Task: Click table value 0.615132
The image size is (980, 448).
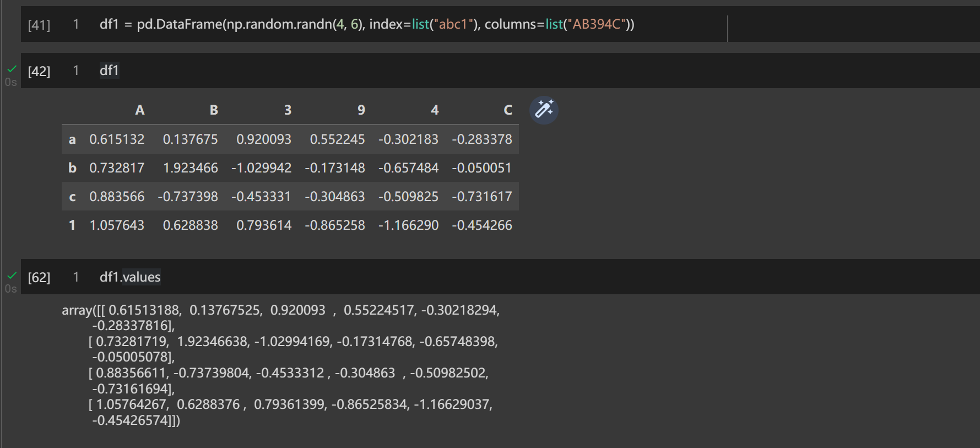Action: click(x=117, y=139)
